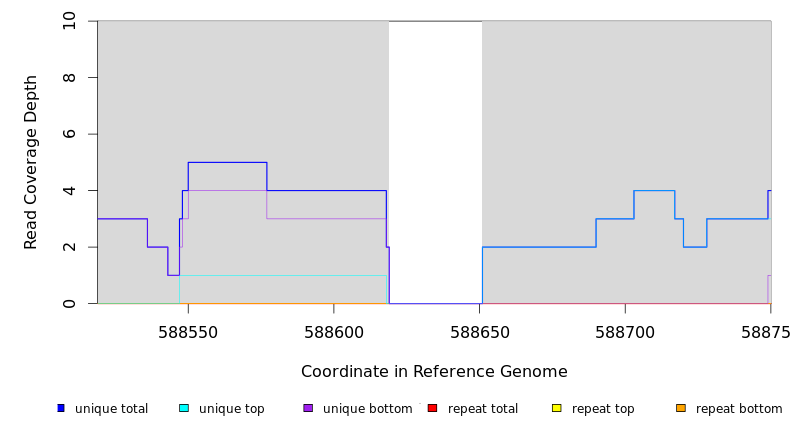The width and height of the screenshot is (792, 432).
Task: Click the yellow repeat top legend swatch
Action: (x=556, y=408)
